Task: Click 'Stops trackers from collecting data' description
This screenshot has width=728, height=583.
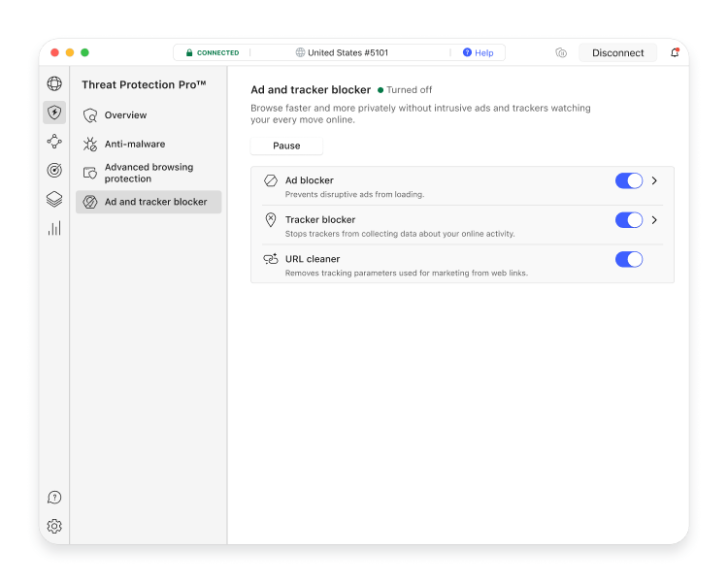Action: point(400,234)
